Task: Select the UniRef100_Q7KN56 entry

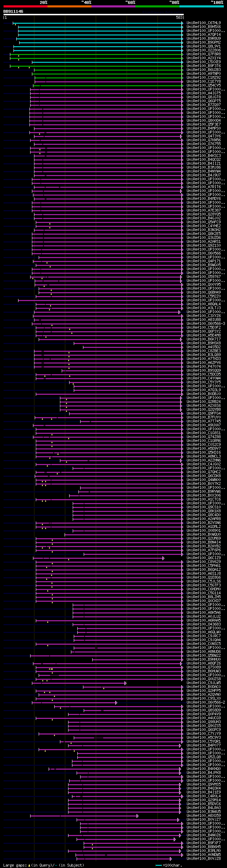Action: point(204,140)
